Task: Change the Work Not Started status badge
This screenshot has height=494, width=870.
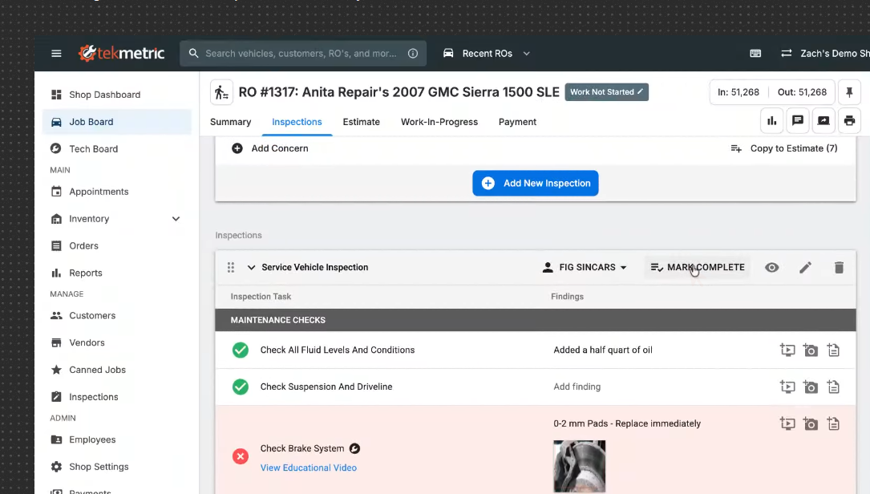Action: pos(606,92)
